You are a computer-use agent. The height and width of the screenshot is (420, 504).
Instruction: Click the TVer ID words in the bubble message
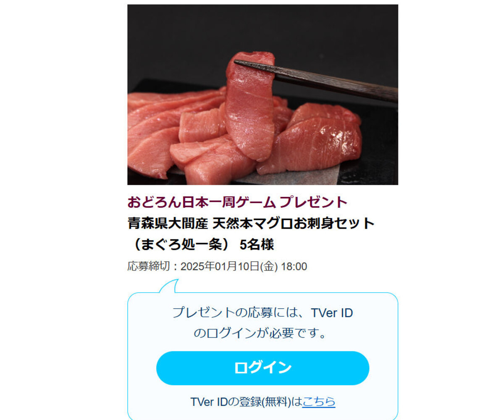tap(332, 313)
